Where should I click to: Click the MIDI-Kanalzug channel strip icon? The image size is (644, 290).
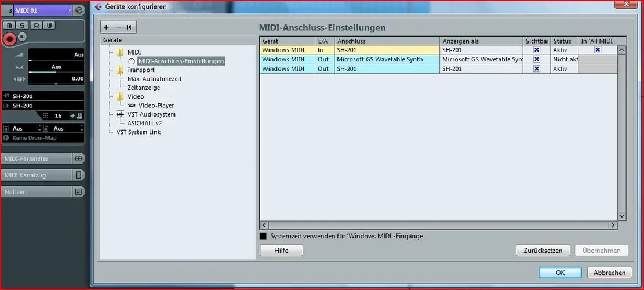tap(78, 175)
